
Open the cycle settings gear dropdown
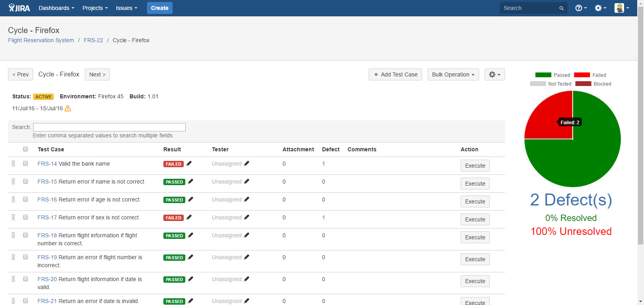point(495,74)
